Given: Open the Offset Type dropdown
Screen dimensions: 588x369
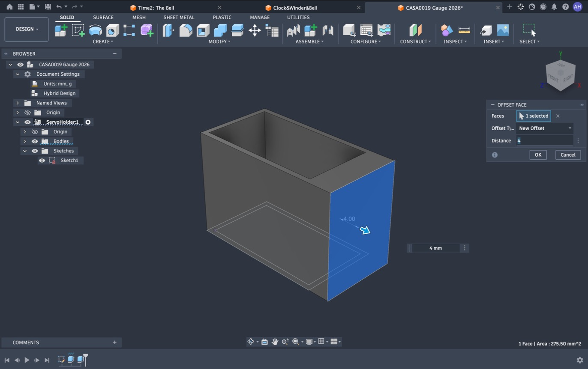Looking at the screenshot, I should [545, 128].
